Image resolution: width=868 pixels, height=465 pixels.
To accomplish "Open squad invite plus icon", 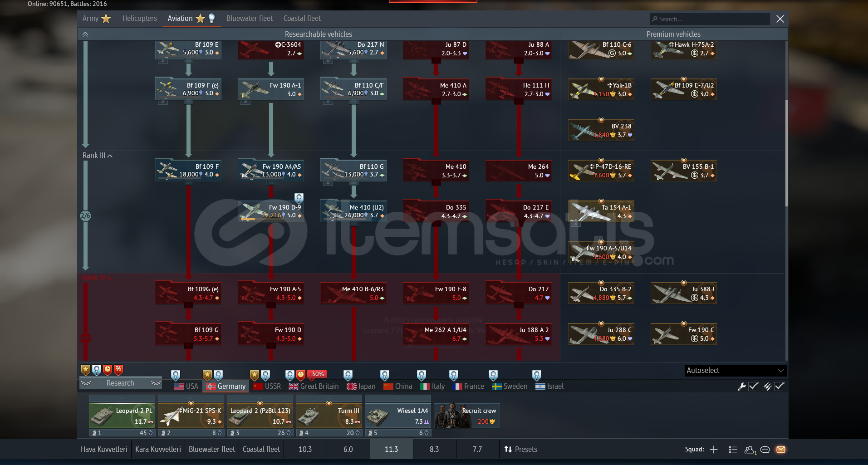I will [714, 450].
